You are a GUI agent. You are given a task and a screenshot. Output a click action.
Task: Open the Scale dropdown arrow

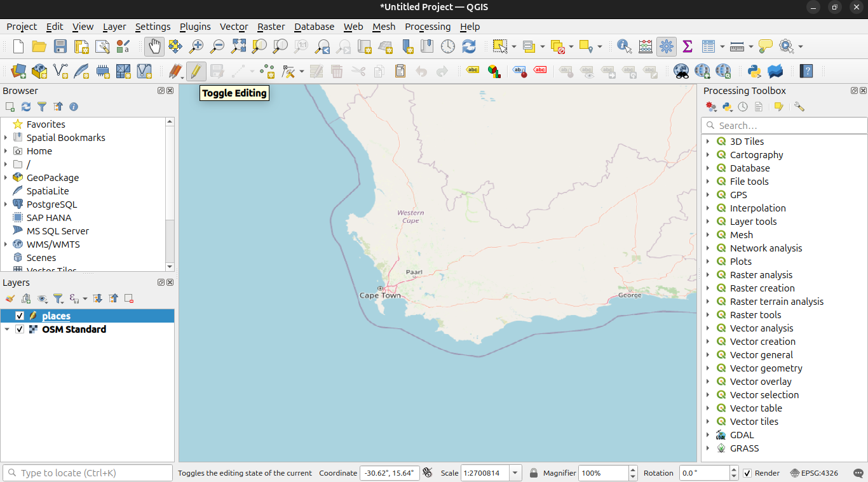tap(515, 473)
